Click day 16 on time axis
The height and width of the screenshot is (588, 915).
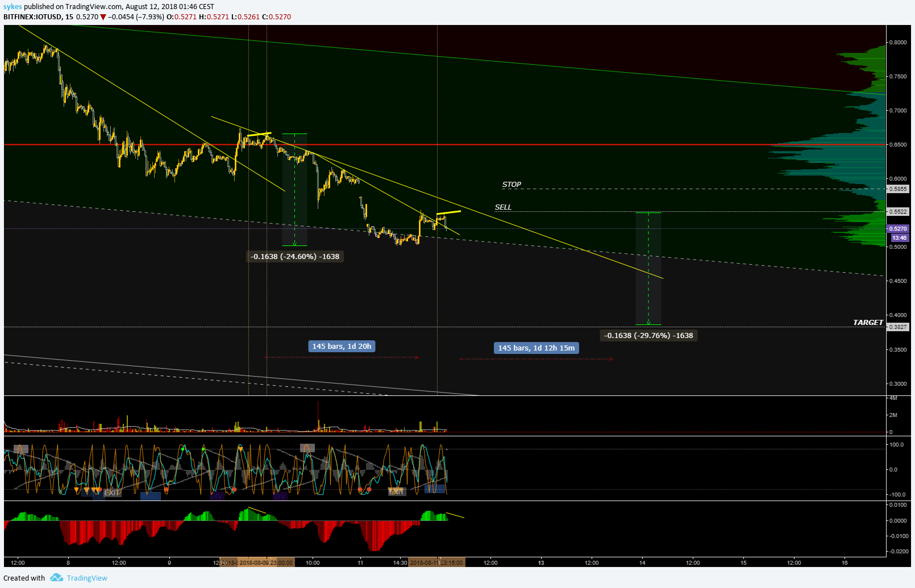coord(845,563)
